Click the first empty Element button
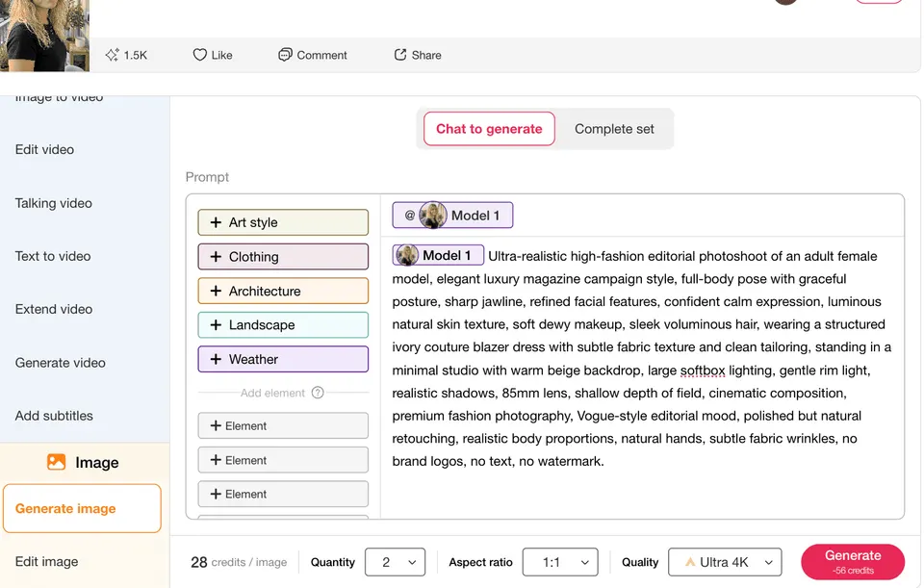The width and height of the screenshot is (924, 588). tap(283, 425)
